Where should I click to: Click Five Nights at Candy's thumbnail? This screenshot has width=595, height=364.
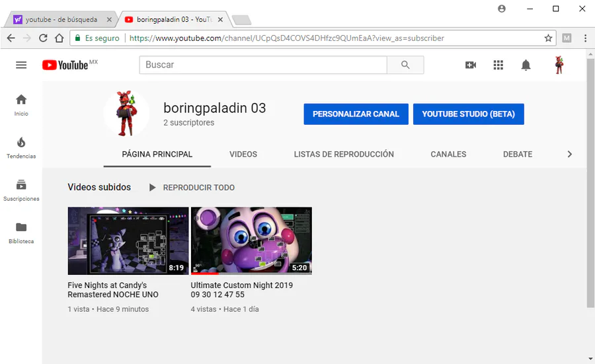coord(128,240)
